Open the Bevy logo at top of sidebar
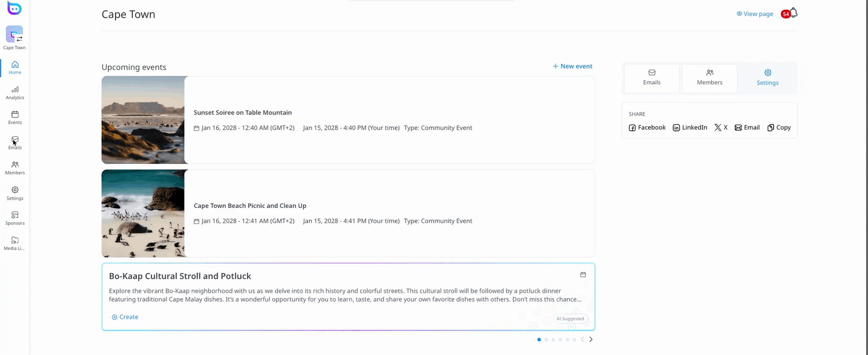Screen dimensions: 868x355 (14, 8)
